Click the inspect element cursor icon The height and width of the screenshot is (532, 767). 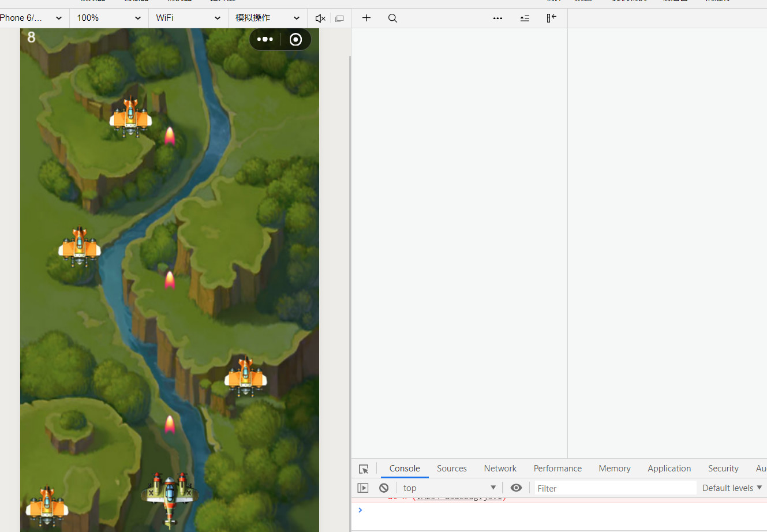pos(364,469)
